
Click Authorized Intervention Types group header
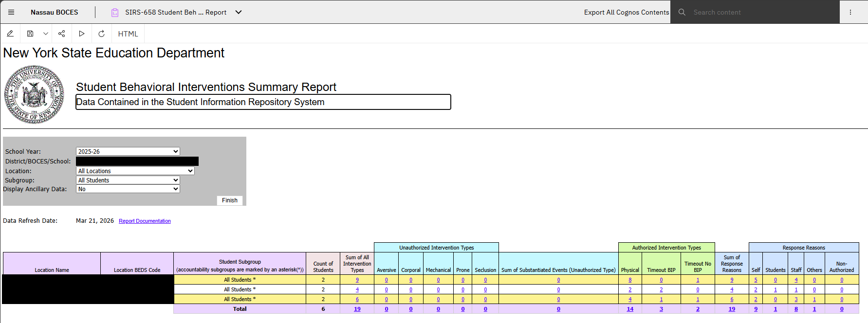(666, 248)
